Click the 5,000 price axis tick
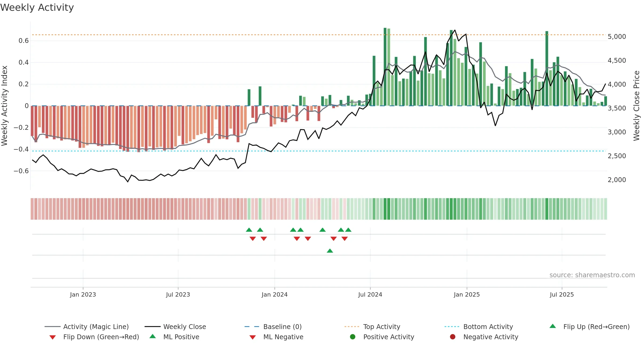Viewport: 644px width, 362px height. click(617, 37)
